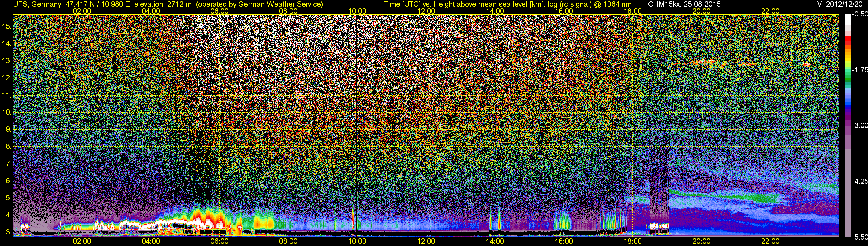Click the red signal spike at 10:00 near 4 km

(353, 219)
